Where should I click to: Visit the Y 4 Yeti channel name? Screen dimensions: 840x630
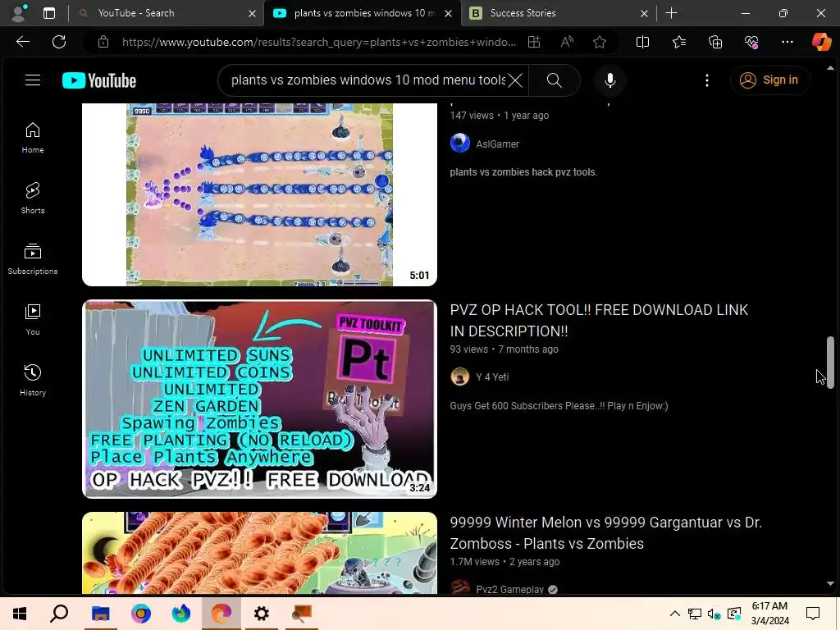coord(492,377)
